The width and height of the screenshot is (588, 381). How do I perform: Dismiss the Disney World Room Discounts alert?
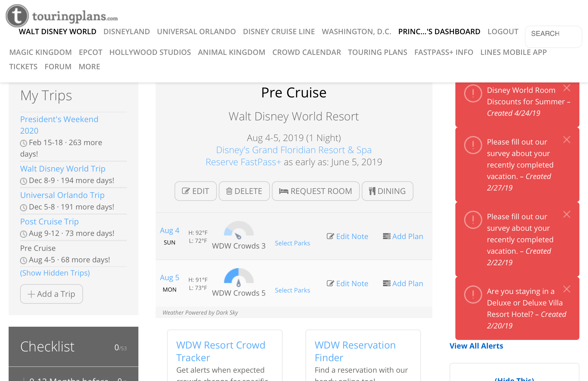[566, 88]
